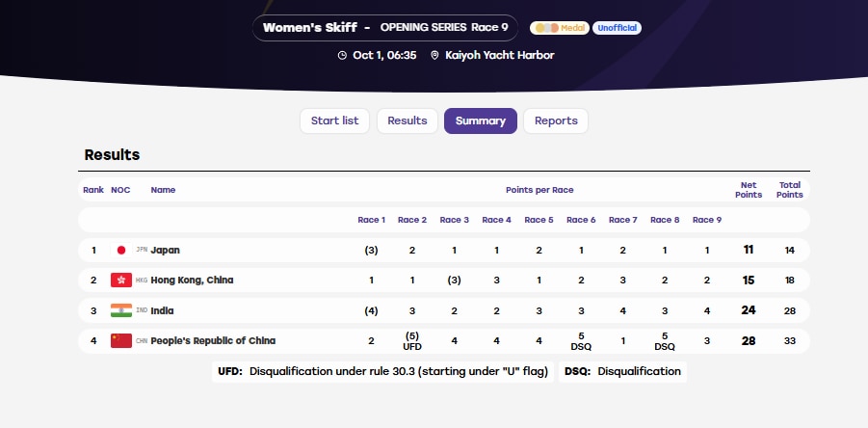This screenshot has width=868, height=428.
Task: Click Hong Kong's net points value 15
Action: pyautogui.click(x=749, y=281)
